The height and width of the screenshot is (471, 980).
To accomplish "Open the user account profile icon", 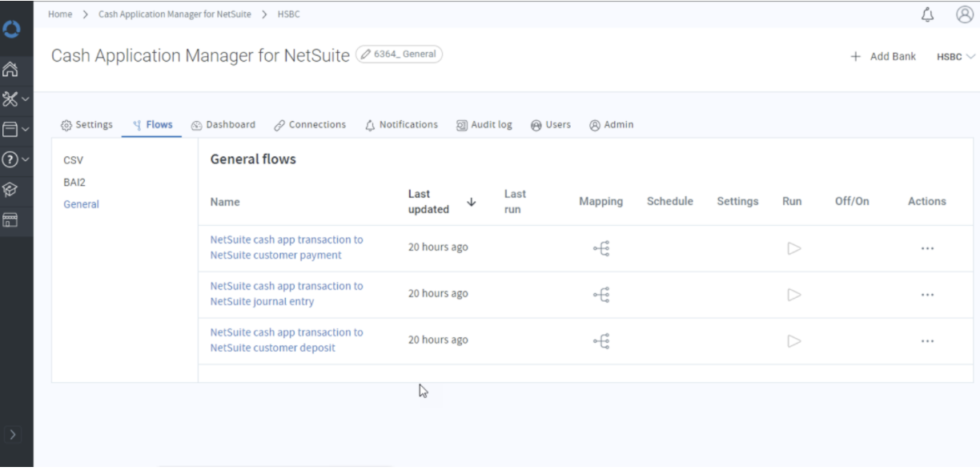I will coord(965,14).
